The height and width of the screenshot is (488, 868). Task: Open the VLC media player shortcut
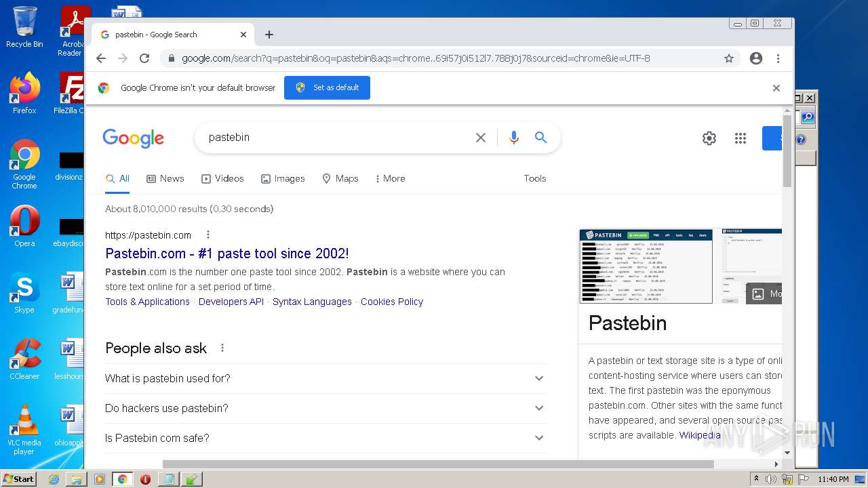tap(24, 430)
